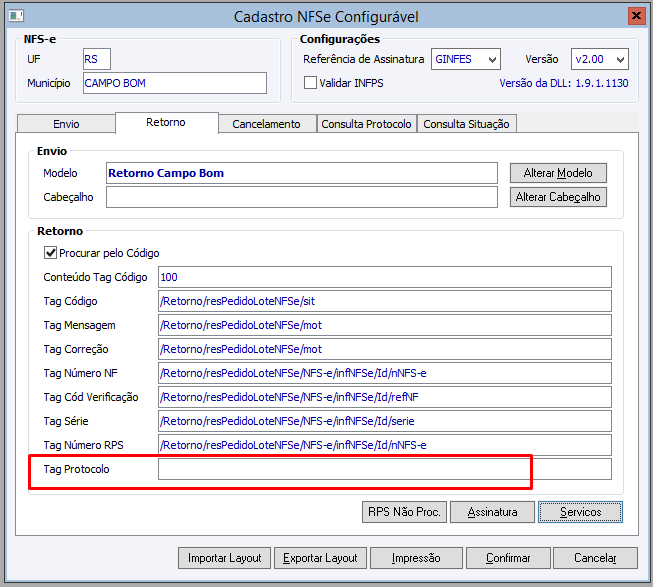Click the empty Cabeçalho field
653x587 pixels.
pyautogui.click(x=302, y=197)
